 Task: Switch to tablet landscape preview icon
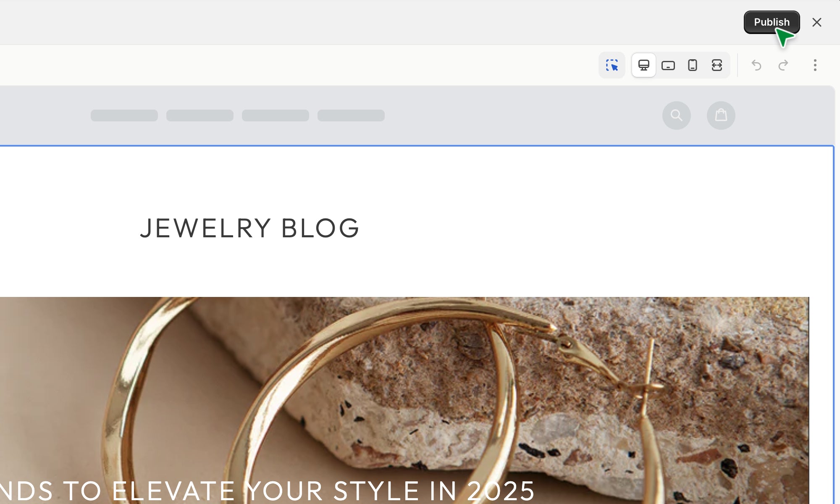point(668,65)
